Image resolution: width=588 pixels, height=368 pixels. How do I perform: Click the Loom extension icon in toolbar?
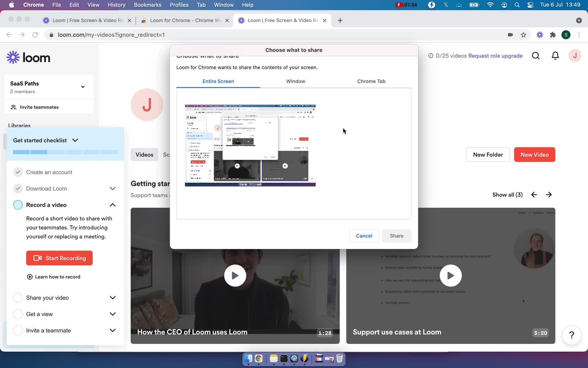540,35
